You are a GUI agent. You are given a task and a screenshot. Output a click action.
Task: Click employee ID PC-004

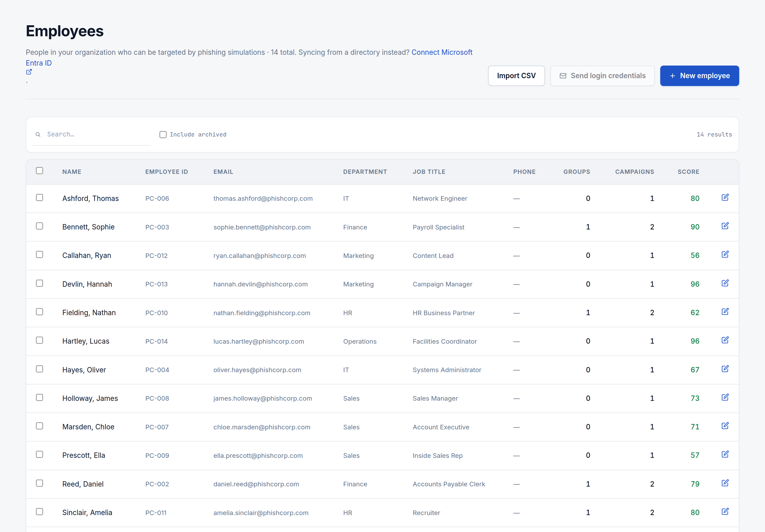coord(157,370)
